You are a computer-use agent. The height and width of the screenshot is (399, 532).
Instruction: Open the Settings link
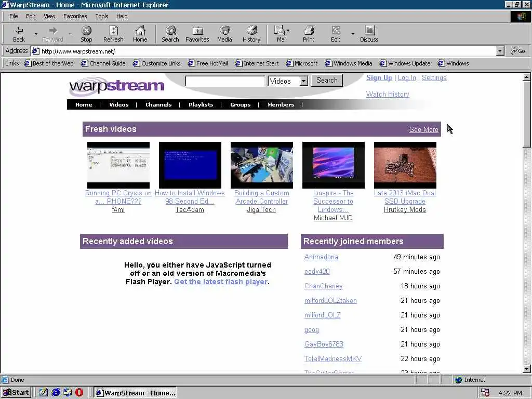pos(434,78)
